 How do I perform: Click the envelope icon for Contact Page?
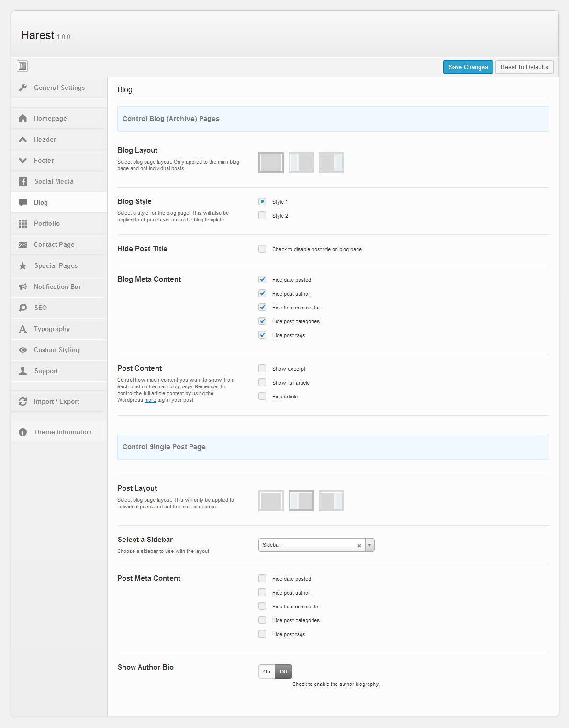coord(22,244)
